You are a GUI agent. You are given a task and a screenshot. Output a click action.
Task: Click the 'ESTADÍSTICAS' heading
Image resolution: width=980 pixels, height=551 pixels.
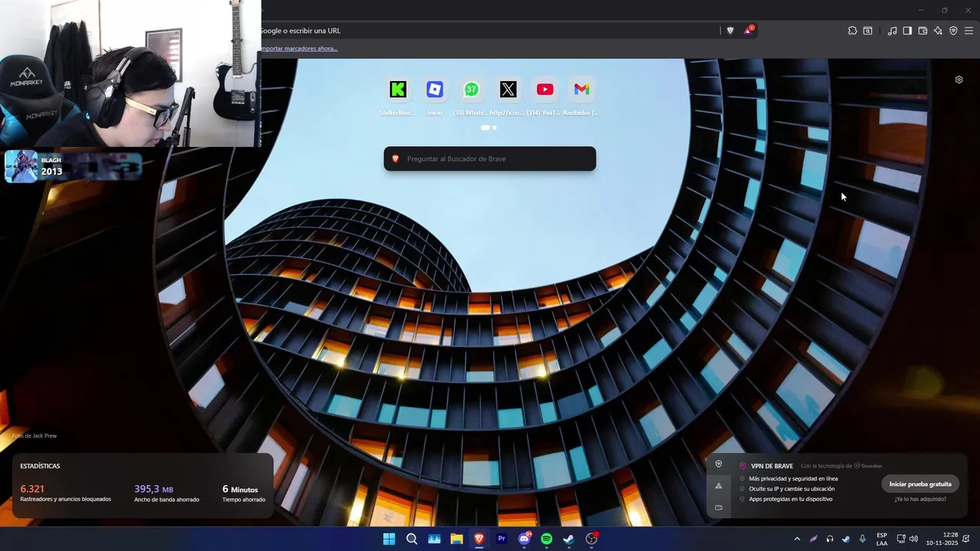click(x=40, y=466)
